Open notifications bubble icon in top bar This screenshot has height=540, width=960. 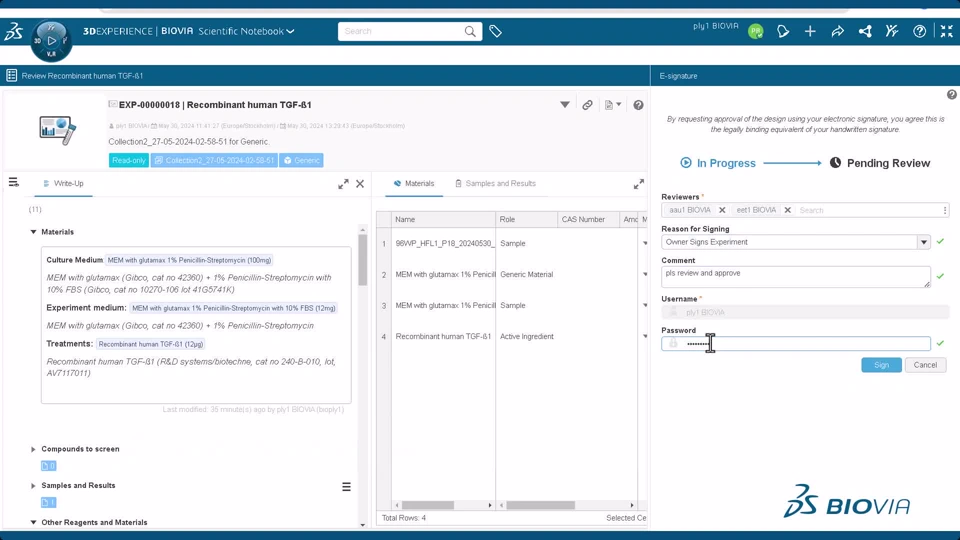[783, 31]
